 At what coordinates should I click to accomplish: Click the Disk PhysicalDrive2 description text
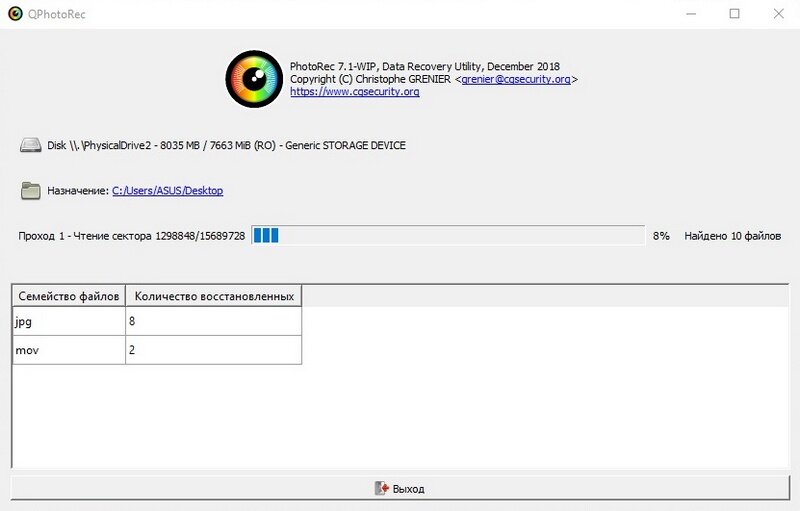point(227,145)
